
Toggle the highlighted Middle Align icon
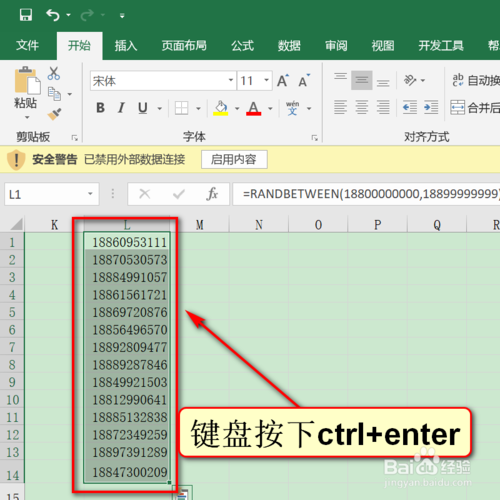point(362,80)
